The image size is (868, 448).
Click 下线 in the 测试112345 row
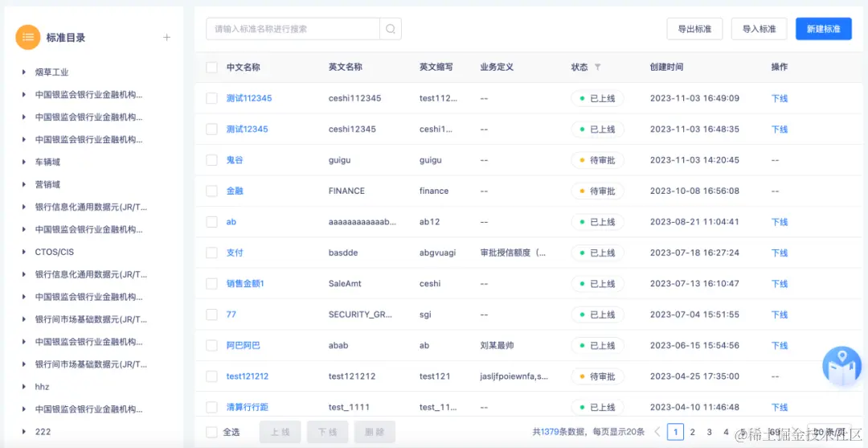coord(780,99)
